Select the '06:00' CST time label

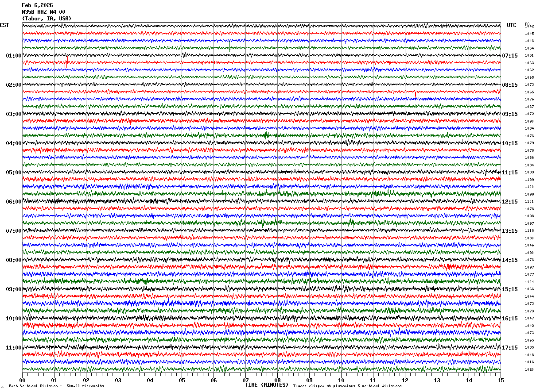coord(14,202)
